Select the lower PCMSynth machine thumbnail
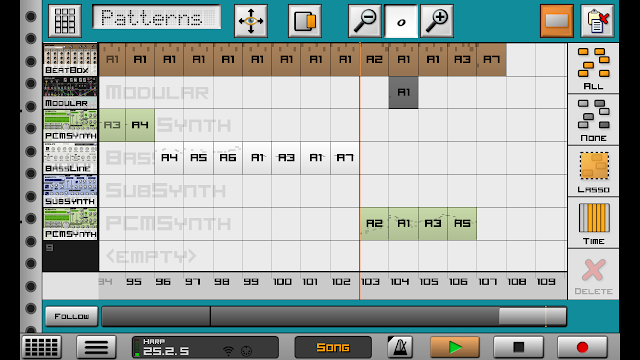This screenshot has height=360, width=640. (x=70, y=224)
